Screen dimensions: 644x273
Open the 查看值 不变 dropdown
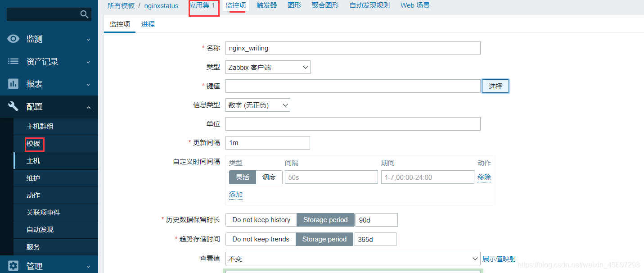[353, 259]
